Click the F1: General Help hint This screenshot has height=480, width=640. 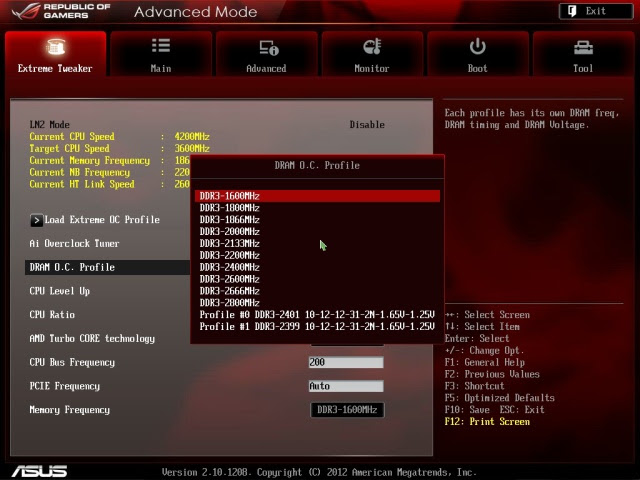coord(485,362)
